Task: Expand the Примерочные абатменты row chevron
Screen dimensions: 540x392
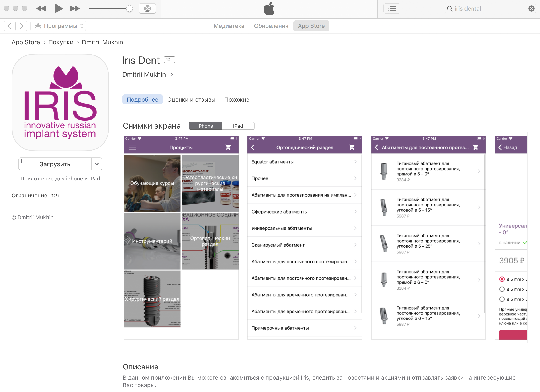Action: [x=355, y=328]
